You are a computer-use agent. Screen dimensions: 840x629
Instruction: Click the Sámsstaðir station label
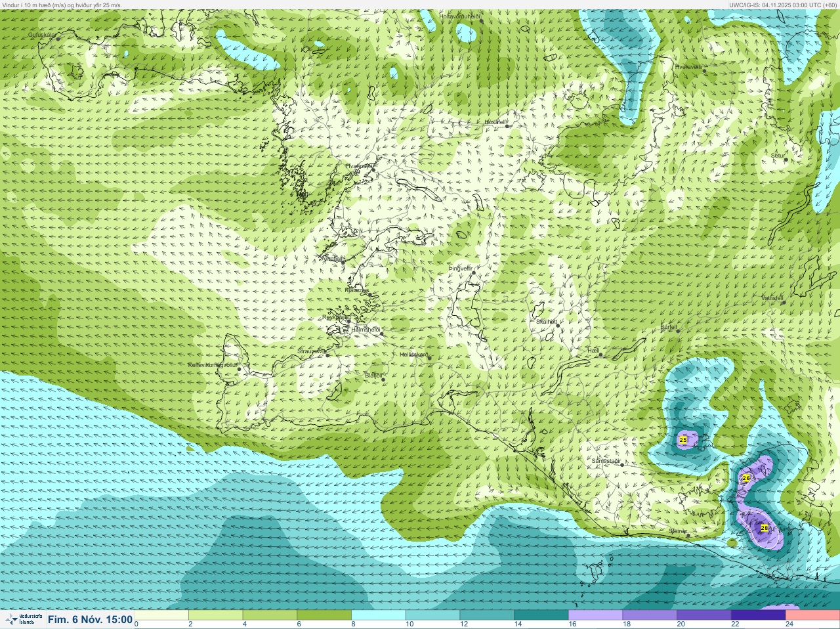[x=606, y=461]
